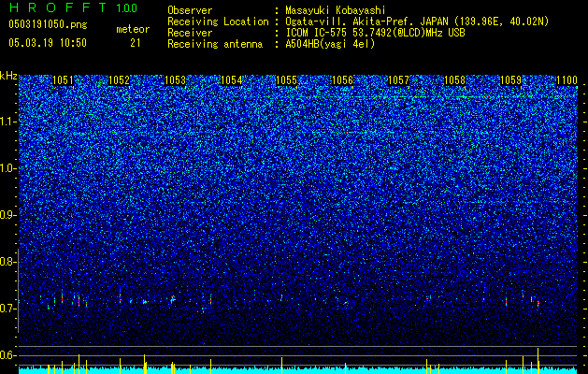The width and height of the screenshot is (588, 374).
Task: Click the version number 1.0.0
Action: pyautogui.click(x=127, y=8)
